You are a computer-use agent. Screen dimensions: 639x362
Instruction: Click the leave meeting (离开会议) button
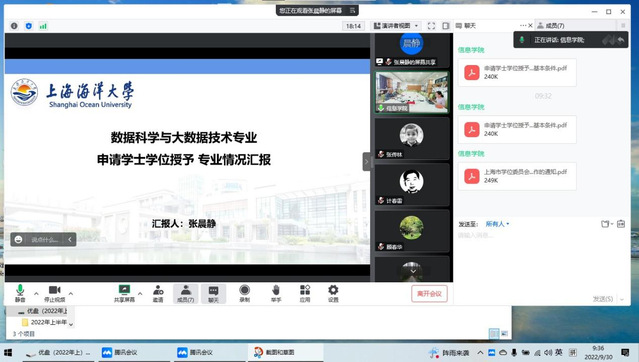coord(429,294)
